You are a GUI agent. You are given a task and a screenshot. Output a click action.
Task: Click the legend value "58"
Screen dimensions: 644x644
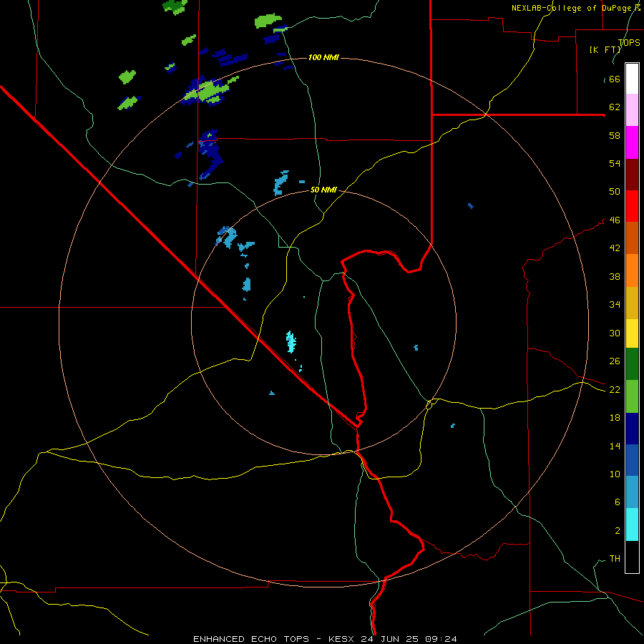pos(615,135)
